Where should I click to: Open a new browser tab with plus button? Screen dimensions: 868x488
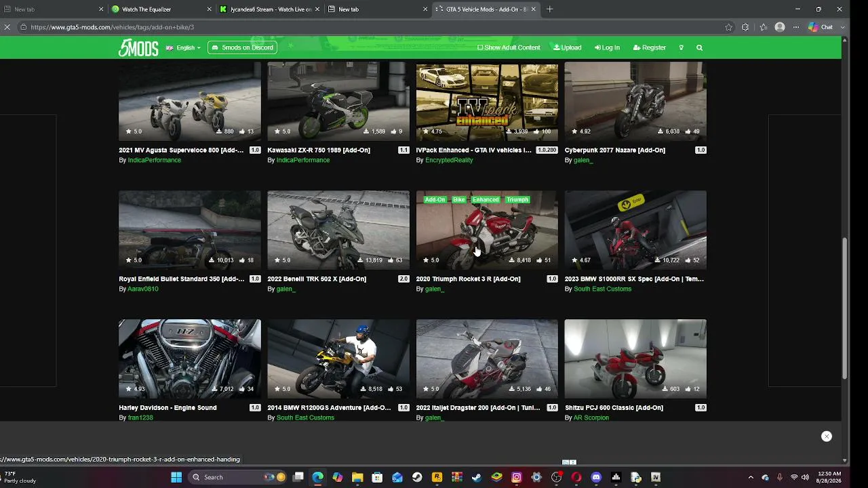click(549, 9)
